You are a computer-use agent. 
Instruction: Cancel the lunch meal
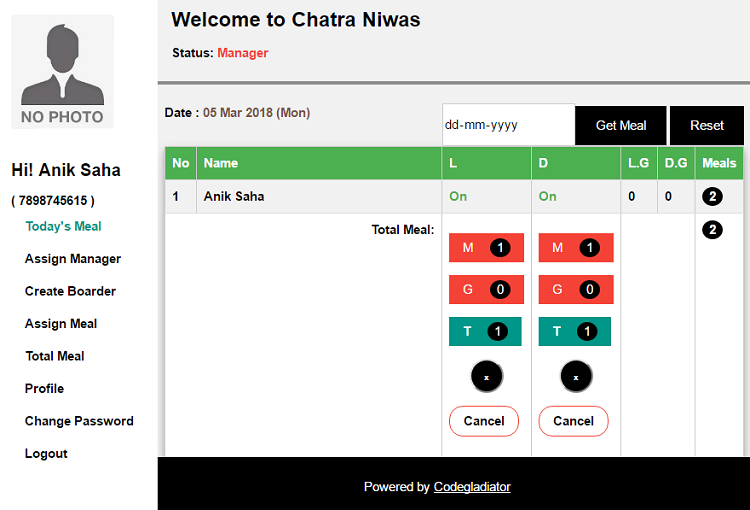(x=484, y=421)
